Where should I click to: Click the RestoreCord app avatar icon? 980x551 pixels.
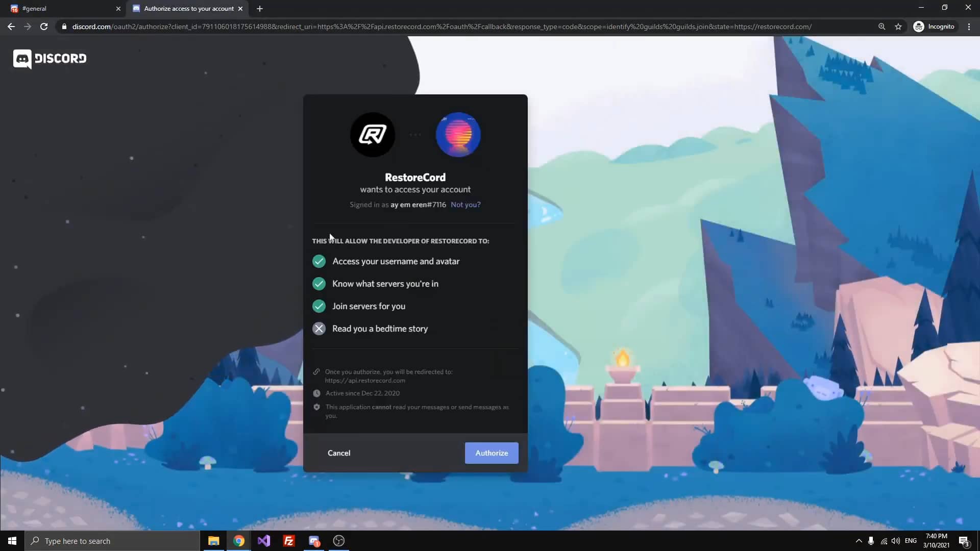pyautogui.click(x=372, y=135)
